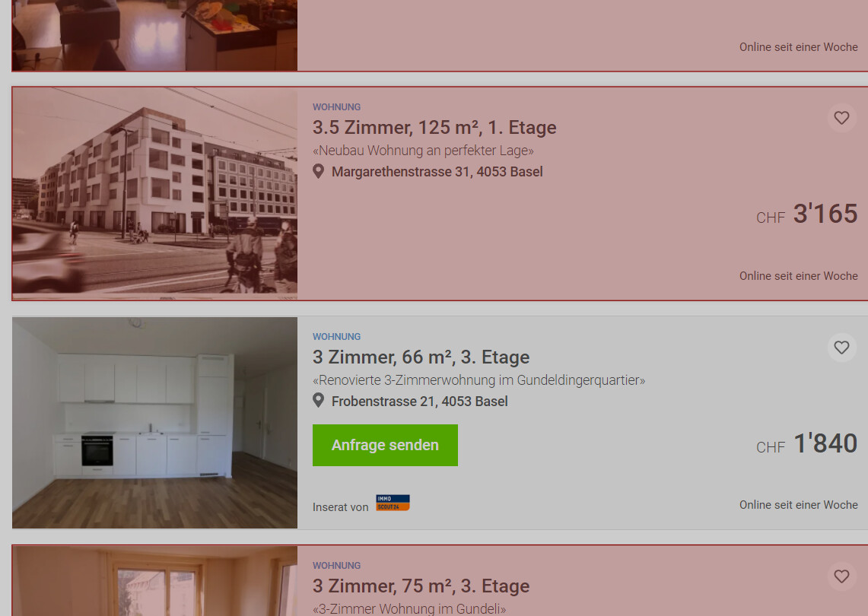Click the map pin beside Margarethenstrasse 31

point(318,171)
